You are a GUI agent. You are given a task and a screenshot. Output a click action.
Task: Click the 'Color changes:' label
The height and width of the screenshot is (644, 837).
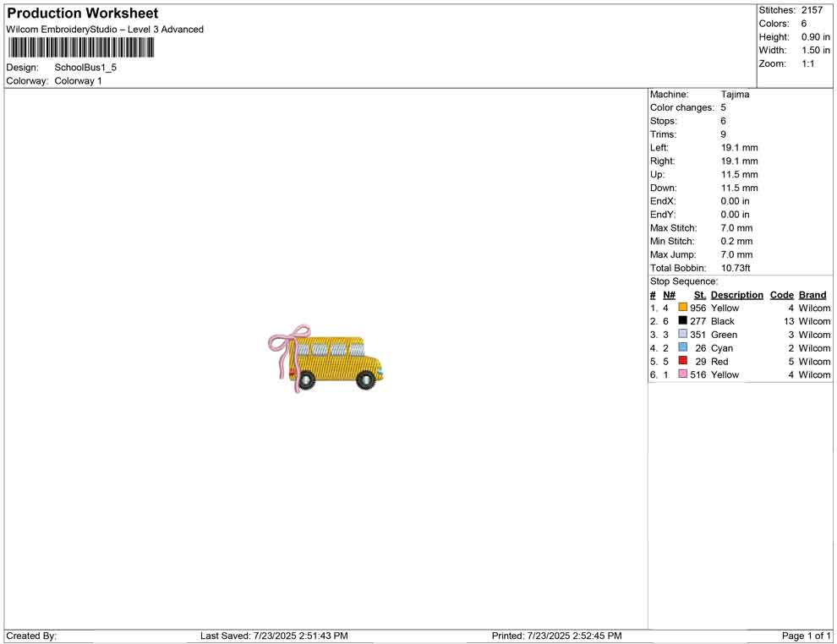point(682,107)
